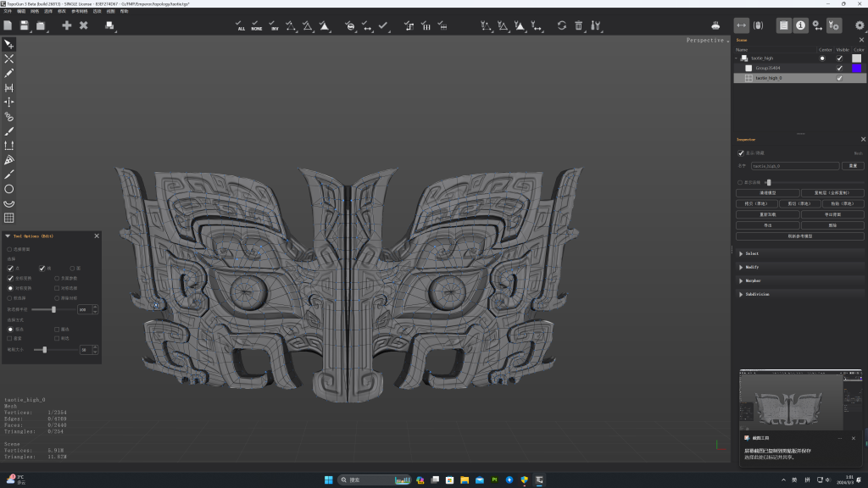Toggle the vertex (点) checkbox in Tool Options
This screenshot has width=868, height=488.
[x=10, y=269]
